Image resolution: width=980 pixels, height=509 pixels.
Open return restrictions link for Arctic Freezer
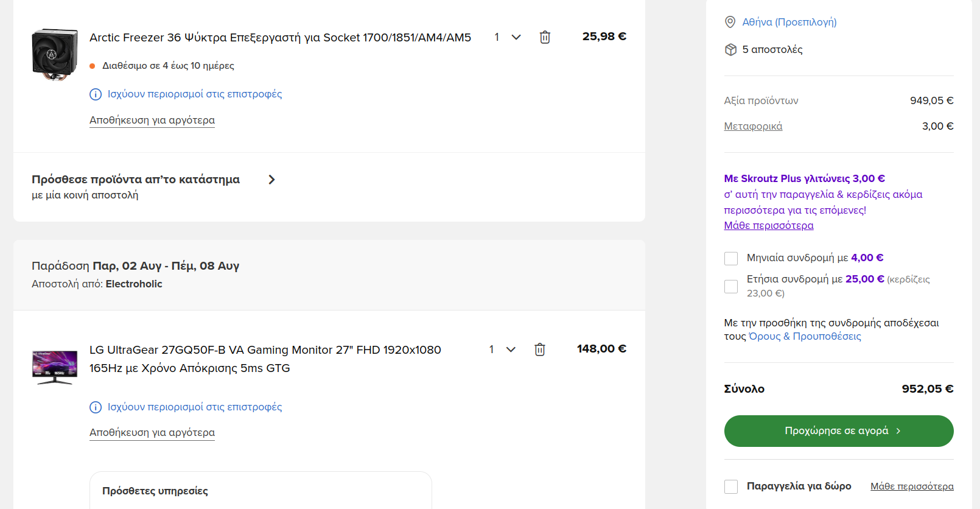point(195,94)
